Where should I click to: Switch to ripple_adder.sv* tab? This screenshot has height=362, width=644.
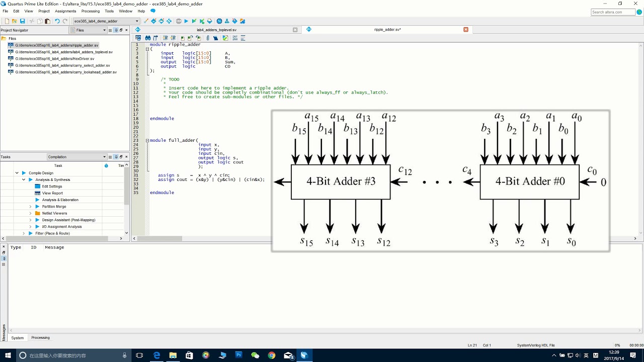coord(387,30)
